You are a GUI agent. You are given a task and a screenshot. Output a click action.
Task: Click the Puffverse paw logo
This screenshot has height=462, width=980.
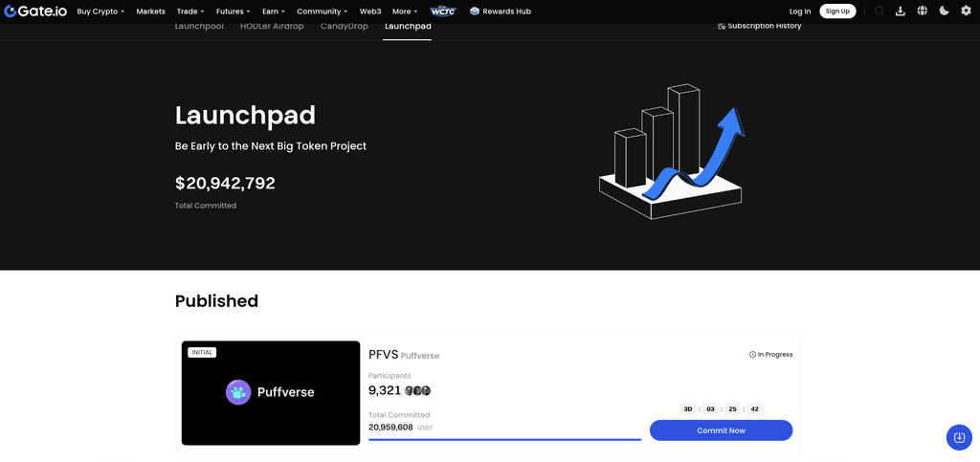point(238,392)
